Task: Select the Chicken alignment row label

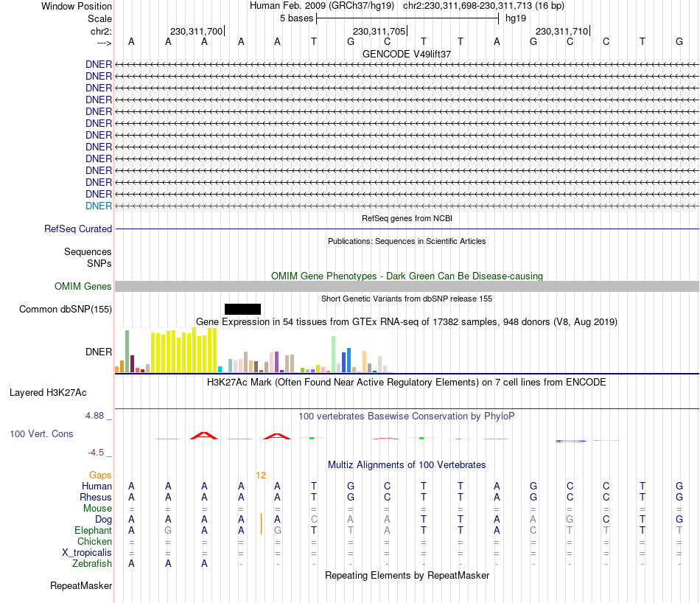Action: pyautogui.click(x=94, y=541)
